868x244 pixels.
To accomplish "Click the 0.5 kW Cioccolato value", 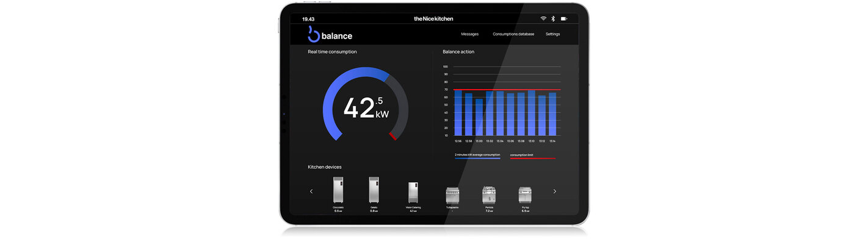I will tap(338, 211).
